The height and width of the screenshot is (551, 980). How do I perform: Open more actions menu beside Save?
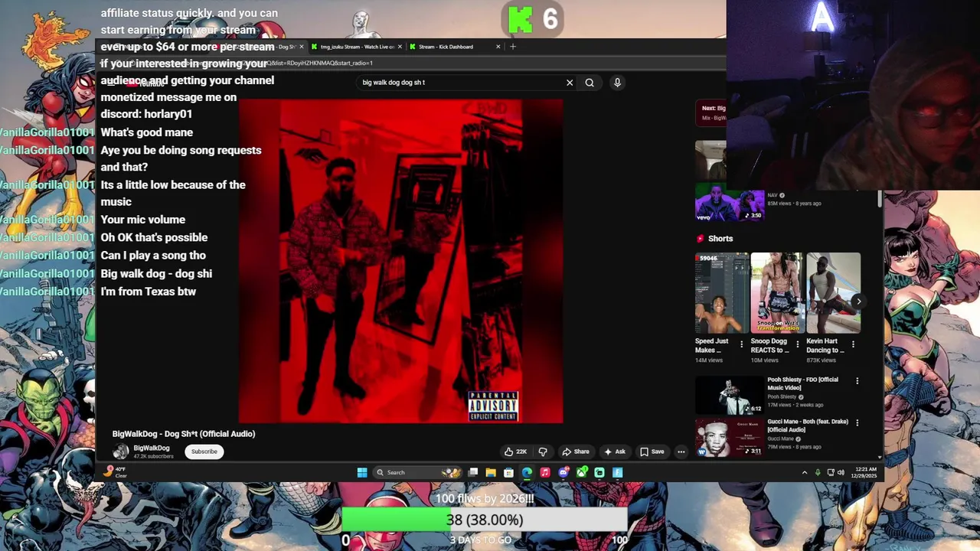tap(681, 452)
